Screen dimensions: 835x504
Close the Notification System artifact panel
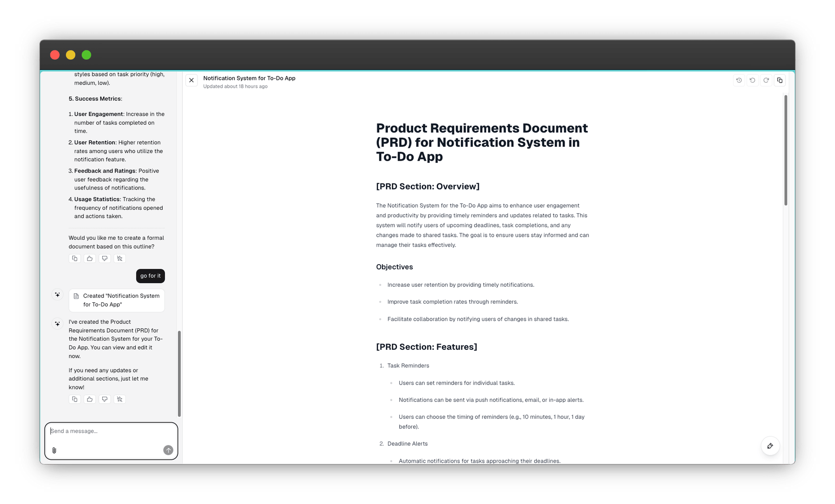pyautogui.click(x=191, y=80)
